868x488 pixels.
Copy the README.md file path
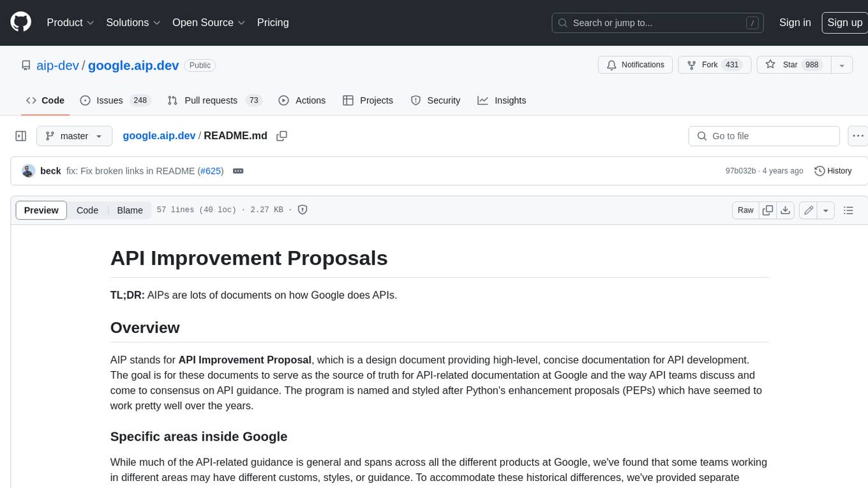(x=281, y=136)
